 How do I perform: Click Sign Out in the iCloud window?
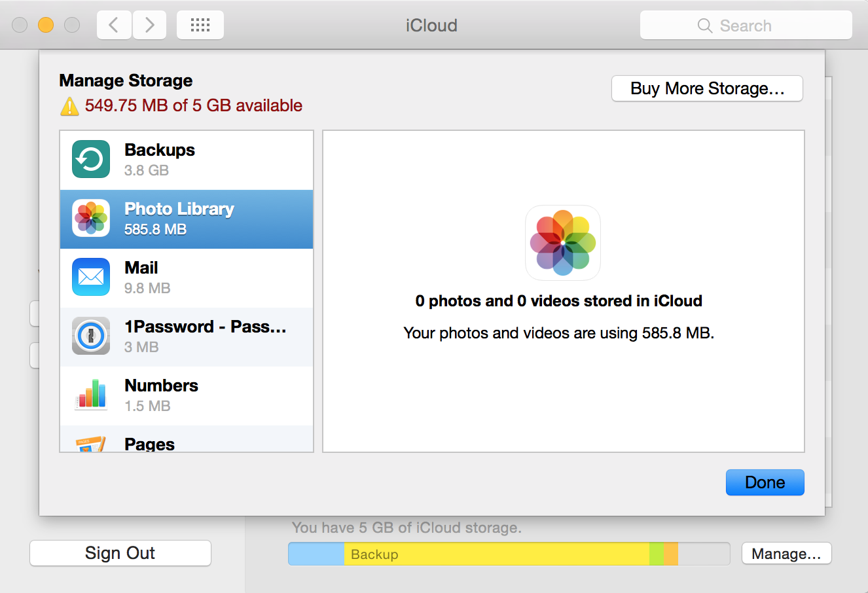pos(120,553)
